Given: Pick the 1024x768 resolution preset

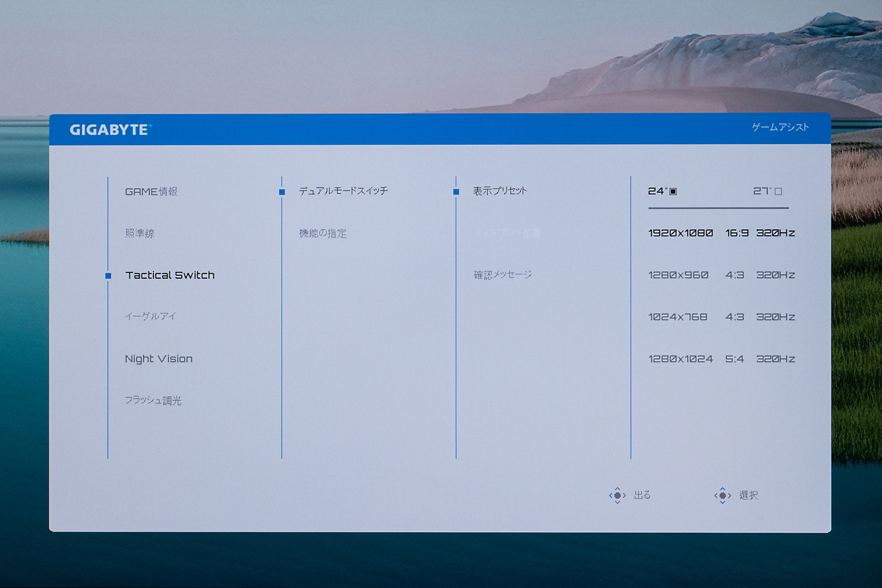Looking at the screenshot, I should [677, 317].
